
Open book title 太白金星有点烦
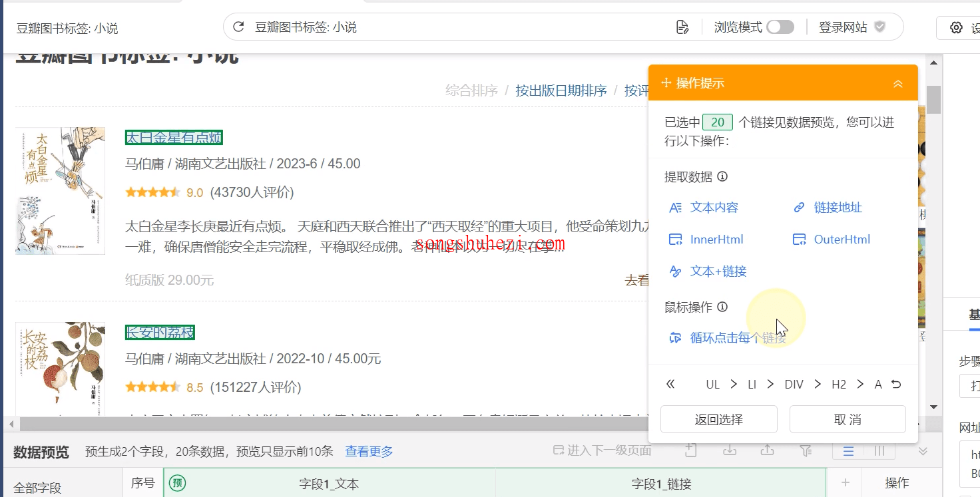(174, 138)
